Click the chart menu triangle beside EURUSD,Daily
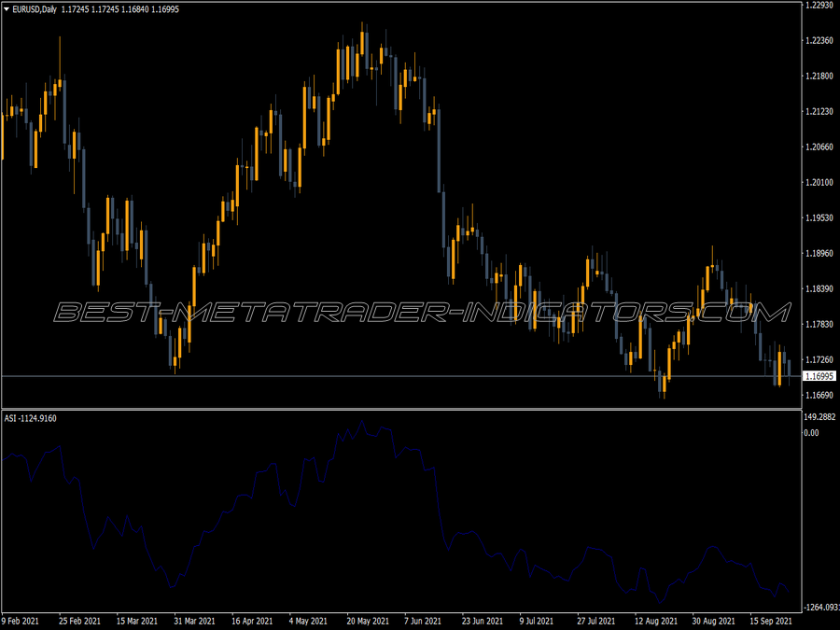This screenshot has height=630, width=840. click(7, 9)
